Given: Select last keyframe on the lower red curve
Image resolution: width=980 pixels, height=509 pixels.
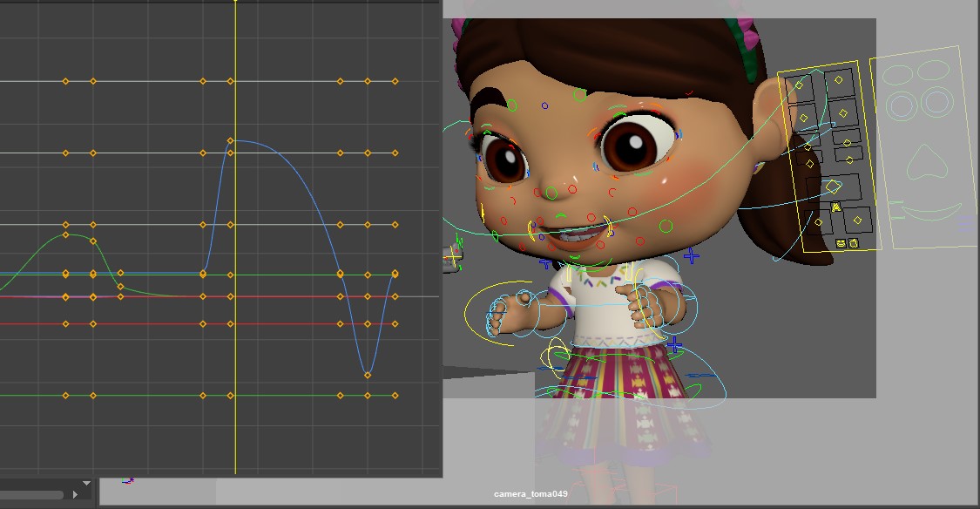Looking at the screenshot, I should pos(395,324).
